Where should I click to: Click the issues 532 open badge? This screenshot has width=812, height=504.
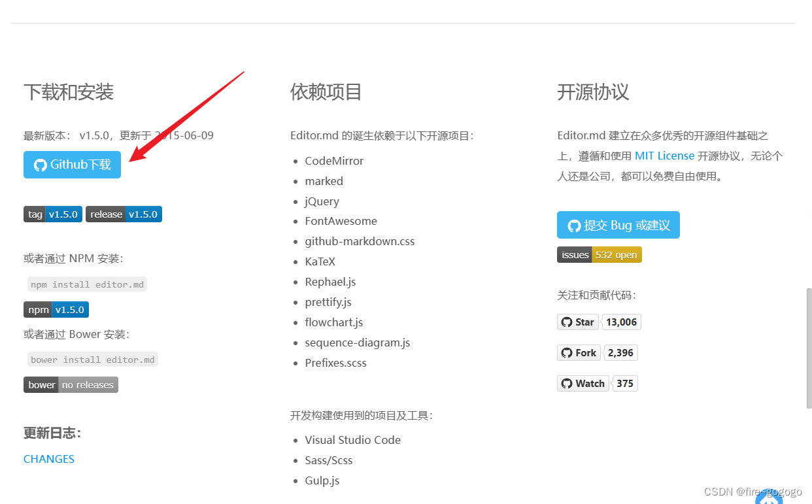600,255
